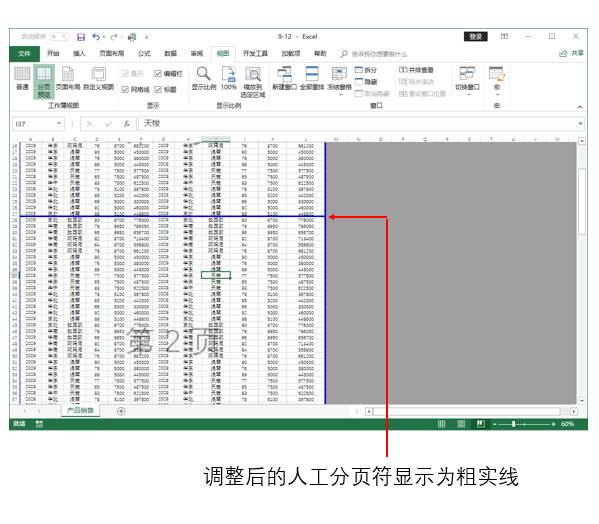The image size is (599, 524).
Task: Set zoom to 100%
Action: (229, 79)
